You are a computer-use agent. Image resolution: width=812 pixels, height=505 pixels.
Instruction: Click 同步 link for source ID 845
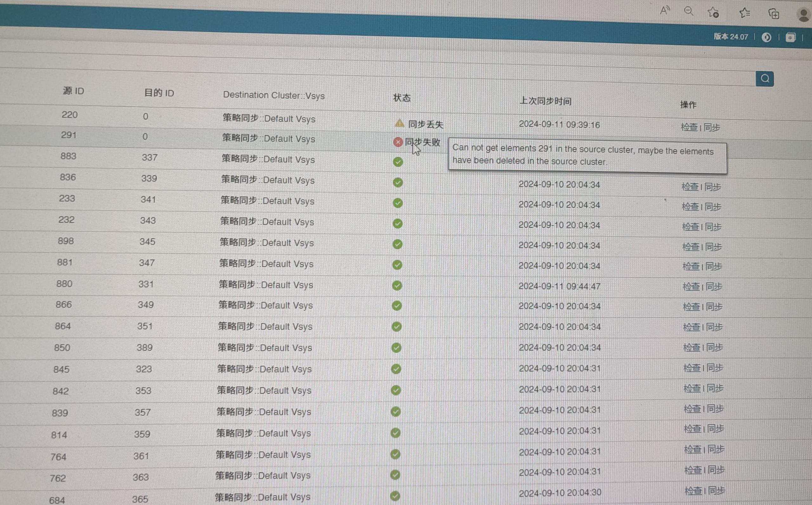pos(715,368)
